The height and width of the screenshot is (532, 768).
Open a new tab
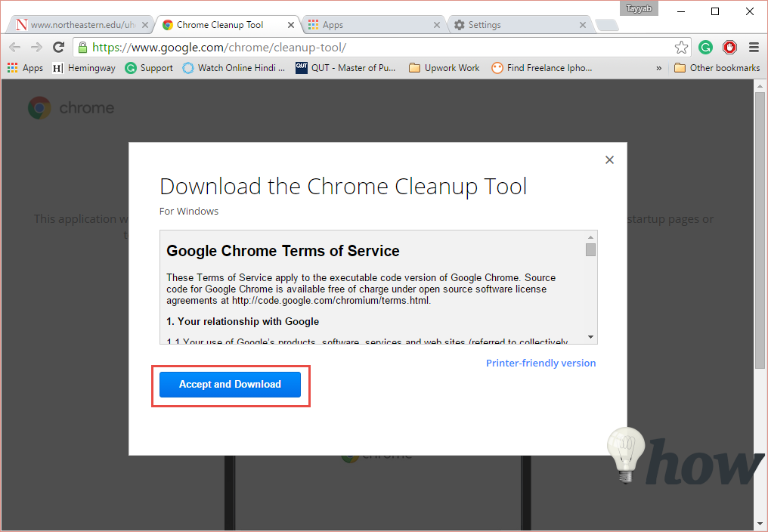point(607,25)
